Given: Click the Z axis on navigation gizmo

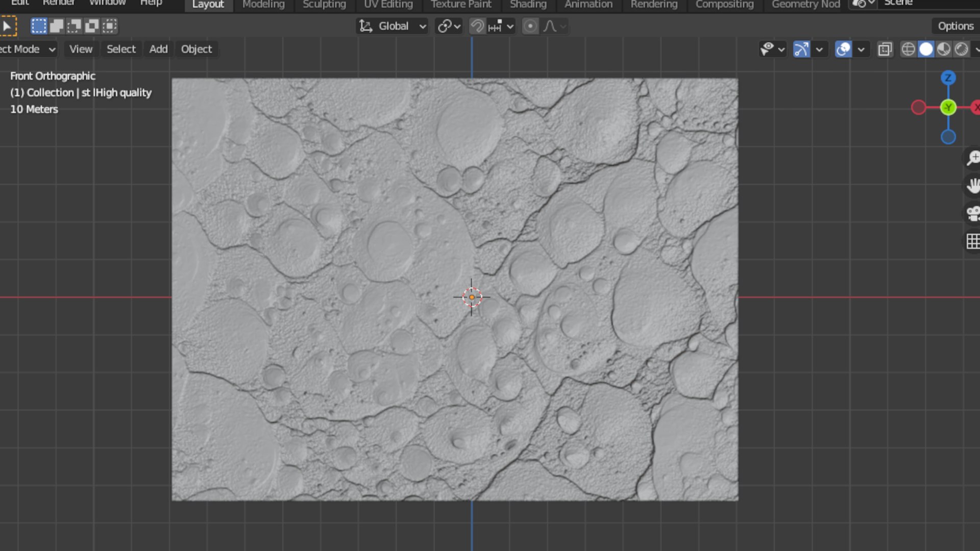Looking at the screenshot, I should click(948, 78).
